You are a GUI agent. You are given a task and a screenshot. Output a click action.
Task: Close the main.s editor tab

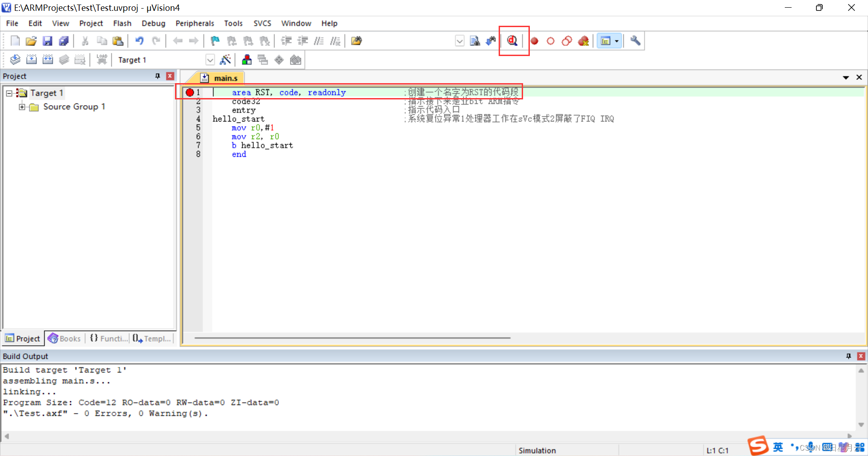coord(859,78)
